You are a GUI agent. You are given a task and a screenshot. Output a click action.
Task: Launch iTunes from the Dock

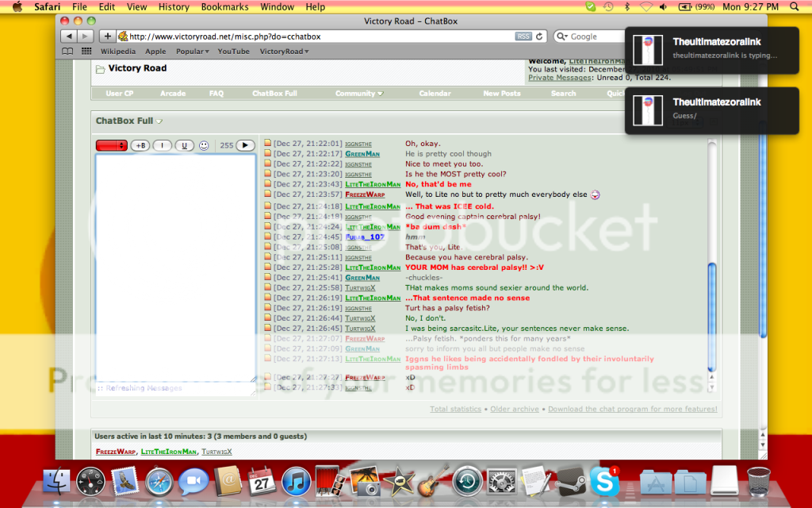(x=296, y=482)
